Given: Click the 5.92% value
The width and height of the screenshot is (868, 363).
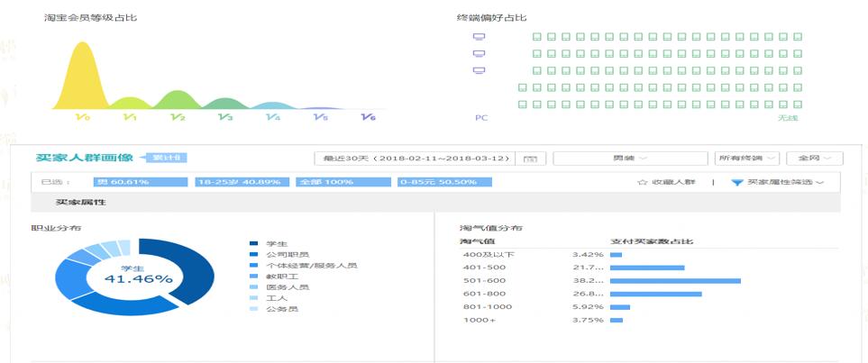Looking at the screenshot, I should coord(588,307).
